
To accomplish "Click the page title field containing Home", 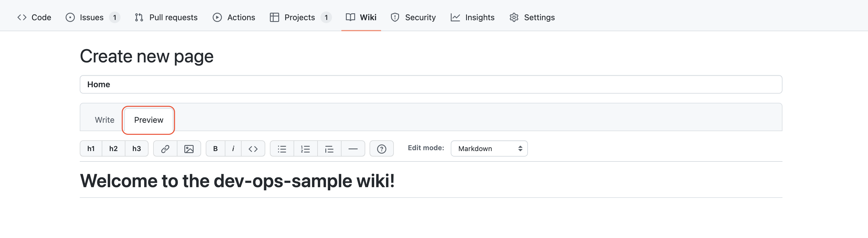I will (x=431, y=85).
